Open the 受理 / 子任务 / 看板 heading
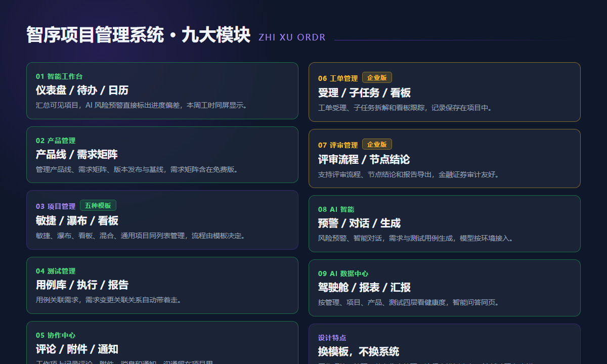The width and height of the screenshot is (607, 364). pyautogui.click(x=364, y=93)
